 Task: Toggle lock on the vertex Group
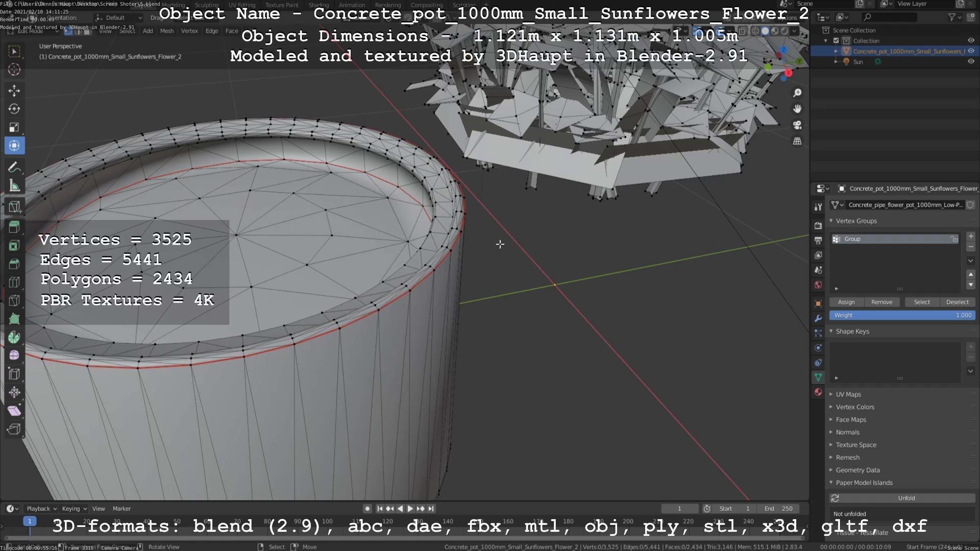point(954,239)
